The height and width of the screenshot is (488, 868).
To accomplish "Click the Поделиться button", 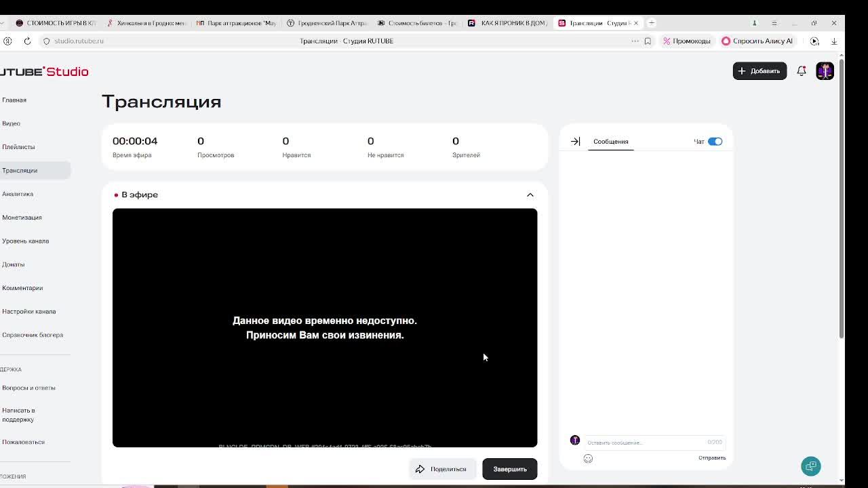I will (442, 469).
